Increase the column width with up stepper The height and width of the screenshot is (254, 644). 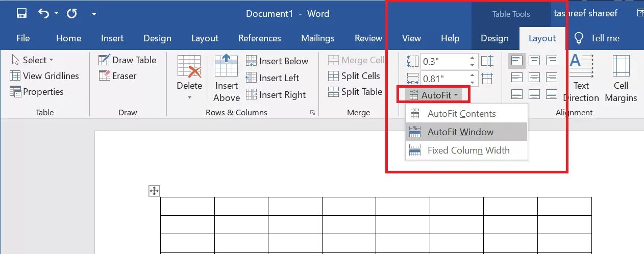473,75
